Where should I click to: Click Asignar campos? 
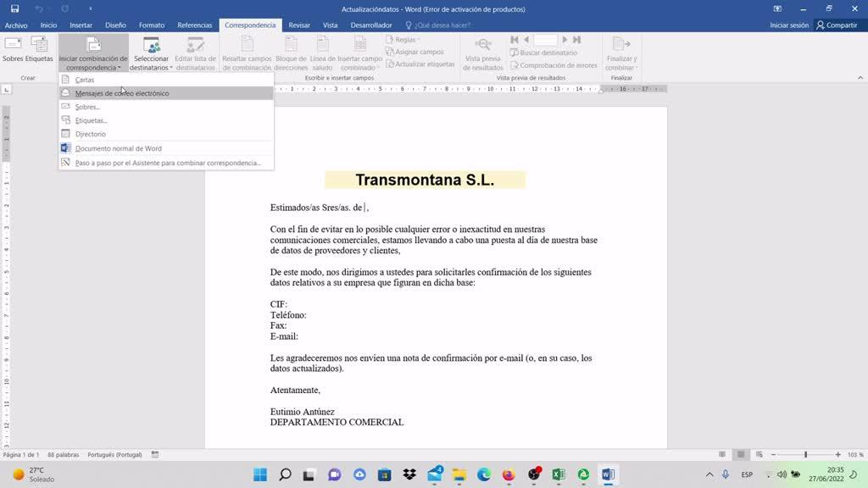(415, 52)
